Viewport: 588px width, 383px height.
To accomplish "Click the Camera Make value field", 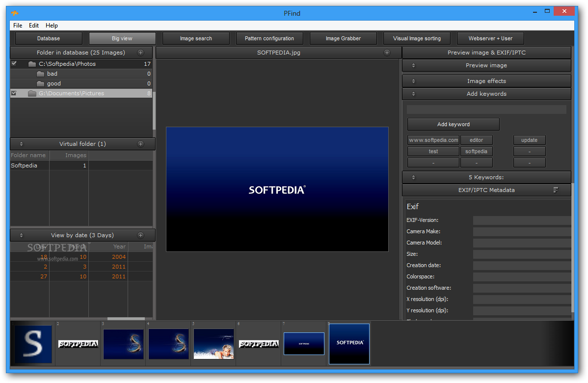I will 522,231.
